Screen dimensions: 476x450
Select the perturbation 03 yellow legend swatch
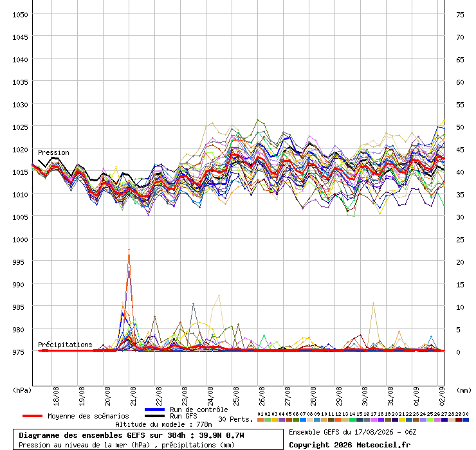pyautogui.click(x=275, y=420)
